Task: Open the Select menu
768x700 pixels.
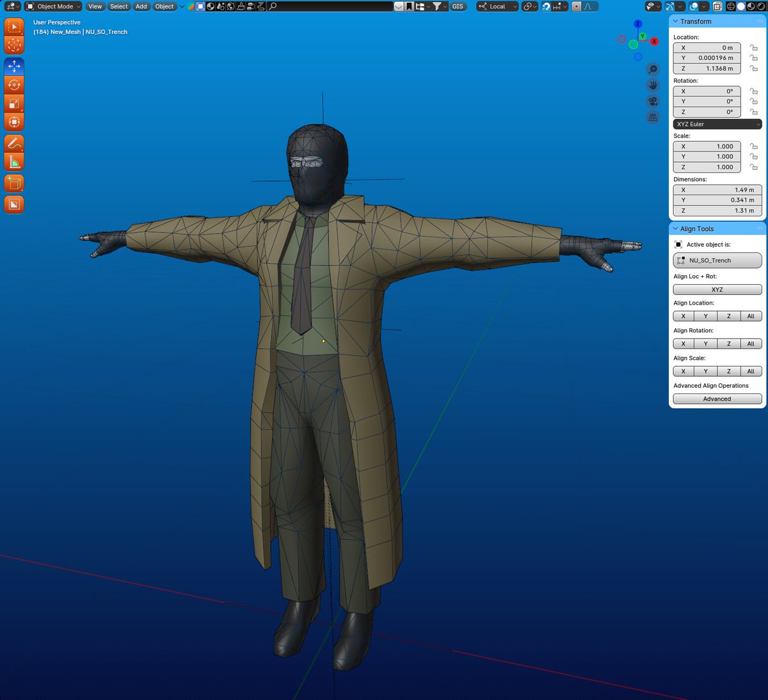Action: pyautogui.click(x=119, y=6)
